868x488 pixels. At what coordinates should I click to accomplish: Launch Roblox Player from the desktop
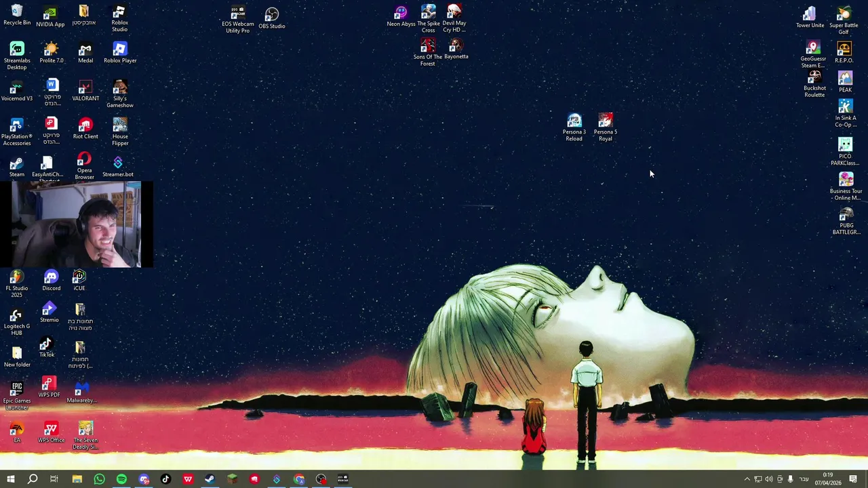point(120,53)
